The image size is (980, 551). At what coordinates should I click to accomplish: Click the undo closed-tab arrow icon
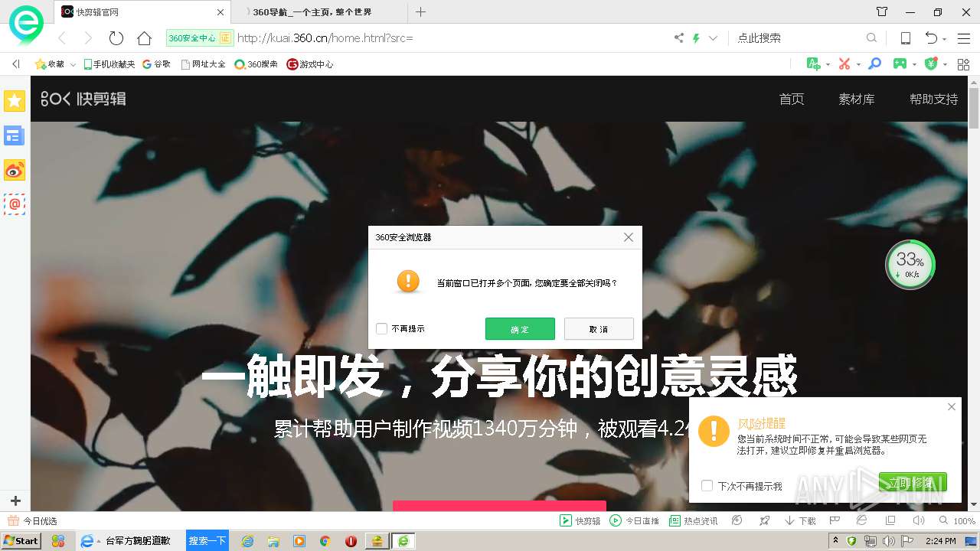click(x=931, y=37)
